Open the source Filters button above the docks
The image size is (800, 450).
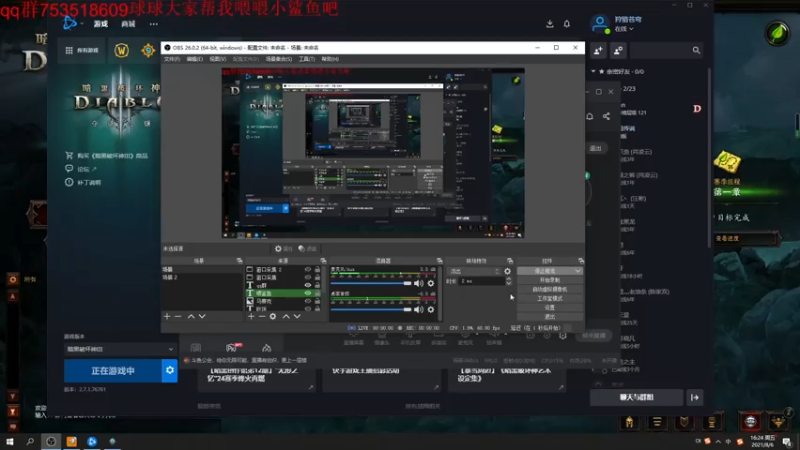[308, 248]
